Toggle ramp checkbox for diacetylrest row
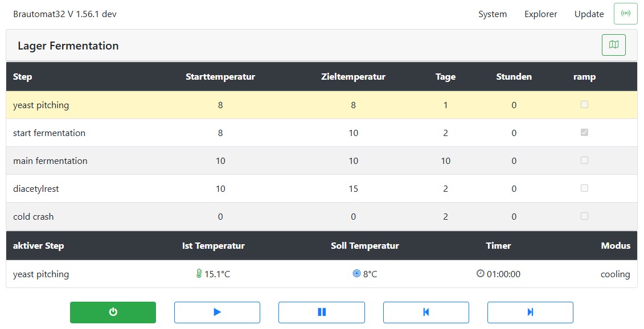The image size is (644, 329). [584, 188]
